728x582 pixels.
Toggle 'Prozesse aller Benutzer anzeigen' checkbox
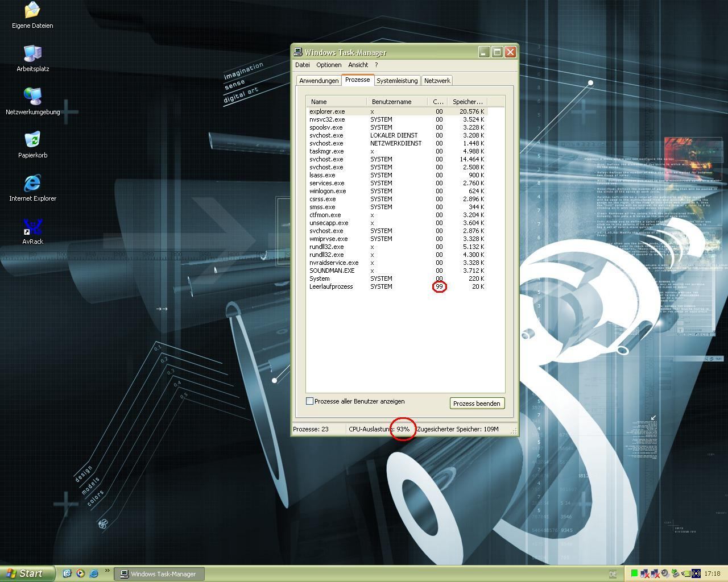pyautogui.click(x=309, y=401)
